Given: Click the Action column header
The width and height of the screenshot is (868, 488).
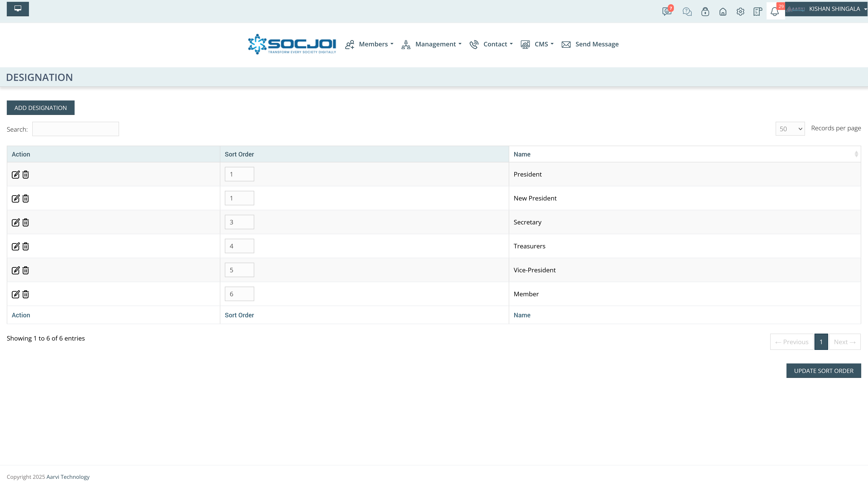Looking at the screenshot, I should tap(114, 154).
